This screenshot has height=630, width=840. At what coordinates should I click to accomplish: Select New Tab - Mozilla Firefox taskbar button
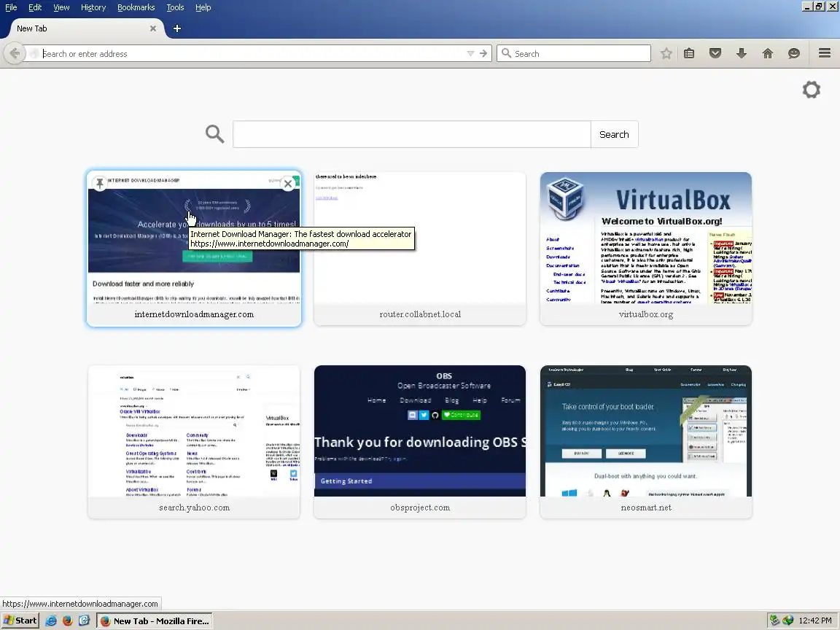click(155, 621)
